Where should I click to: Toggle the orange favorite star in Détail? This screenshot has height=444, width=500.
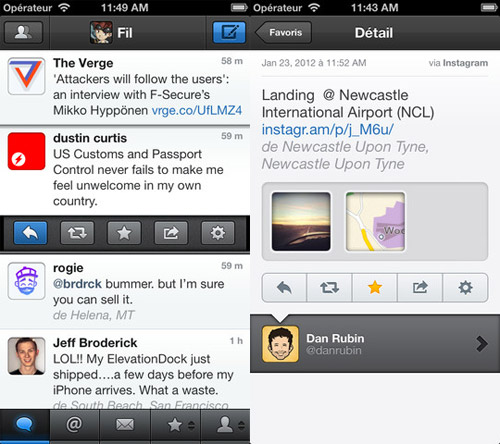[x=375, y=288]
